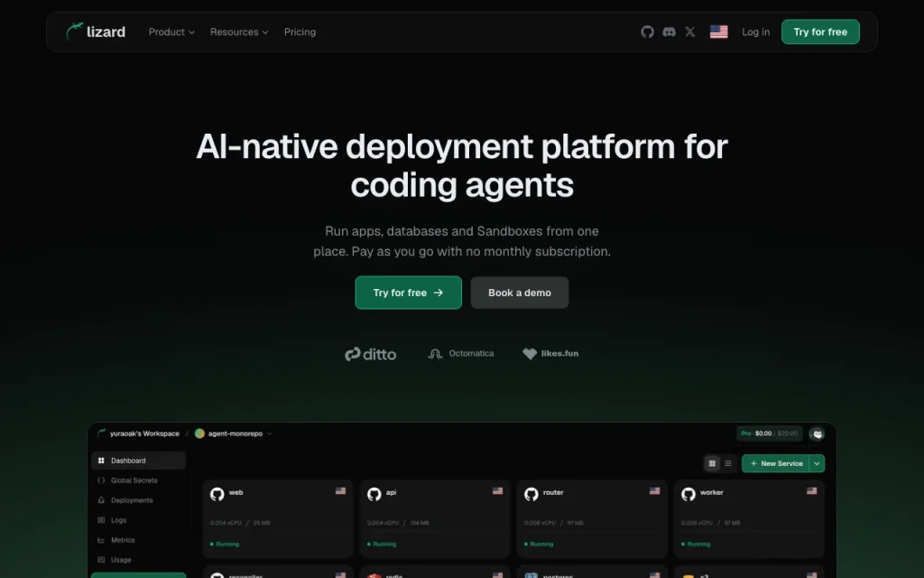Screen dimensions: 924x578
Task: Click Try for free in hero section
Action: tap(409, 293)
